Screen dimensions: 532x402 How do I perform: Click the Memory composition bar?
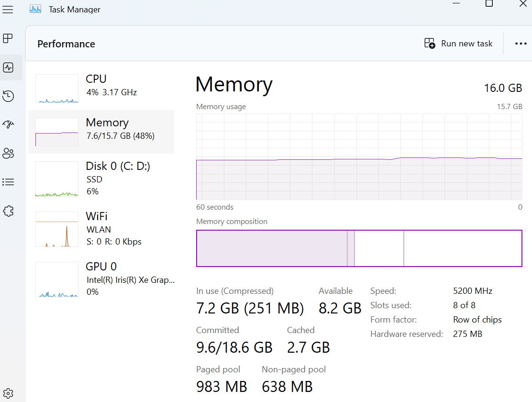click(359, 248)
